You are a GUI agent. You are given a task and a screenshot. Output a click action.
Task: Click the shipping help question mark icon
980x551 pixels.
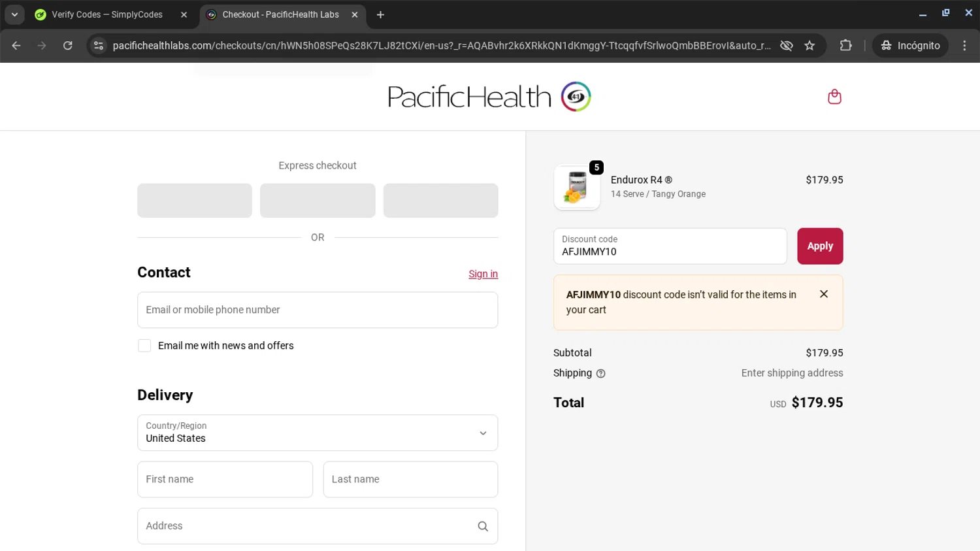pos(601,374)
